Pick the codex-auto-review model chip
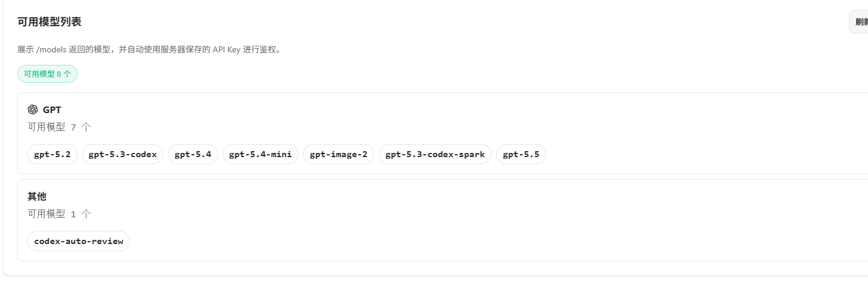Image resolution: width=868 pixels, height=294 pixels. click(79, 241)
